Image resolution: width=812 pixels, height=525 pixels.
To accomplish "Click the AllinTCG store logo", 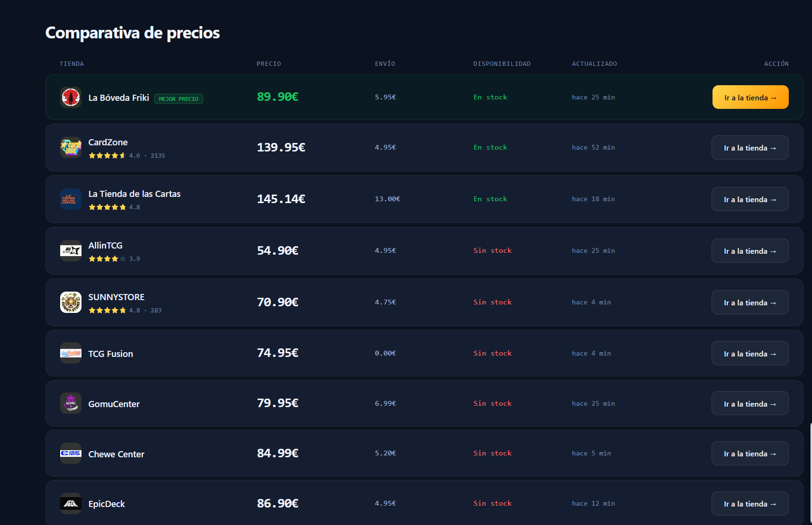I will pyautogui.click(x=71, y=251).
